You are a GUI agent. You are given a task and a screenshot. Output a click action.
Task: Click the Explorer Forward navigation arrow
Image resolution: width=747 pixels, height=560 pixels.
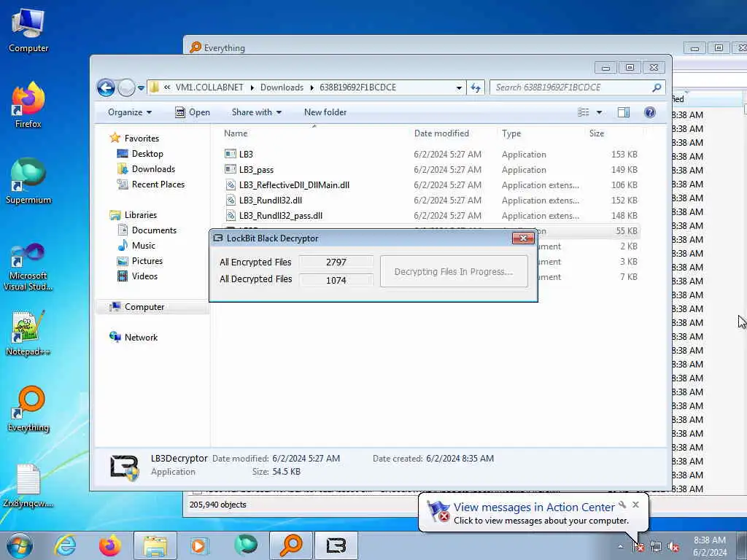126,87
